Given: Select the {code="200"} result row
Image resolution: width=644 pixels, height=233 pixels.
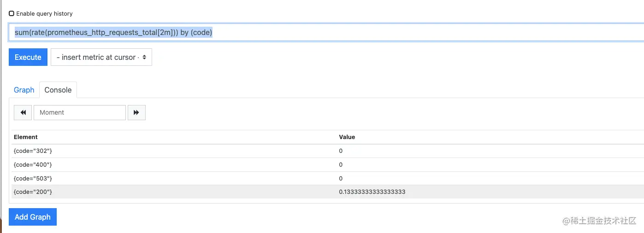Looking at the screenshot, I should coord(328,192).
